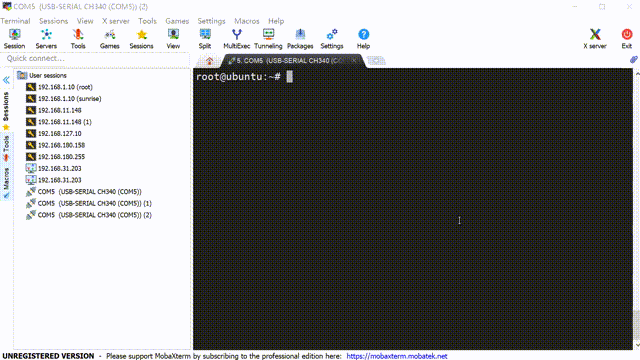Screen dimensions: 640x360
Task: Open the Tools toolbar icon
Action: pyautogui.click(x=78, y=39)
